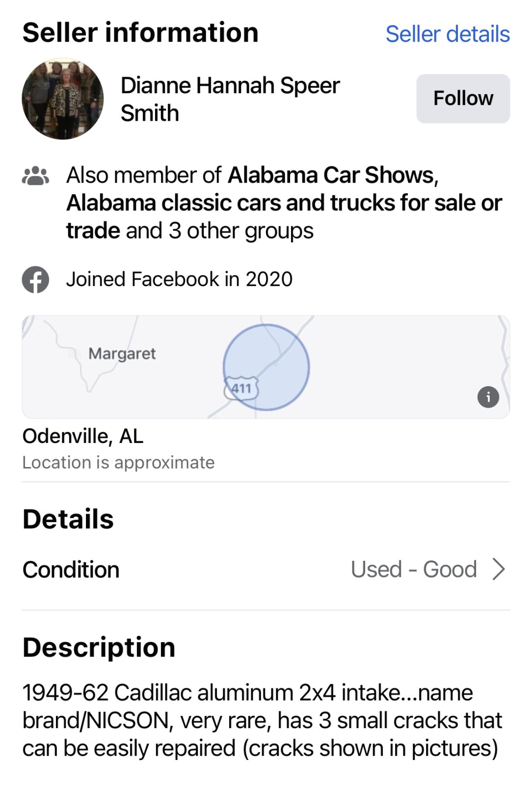Open Dianne Hannah Speer Smith's profile name

click(x=230, y=99)
